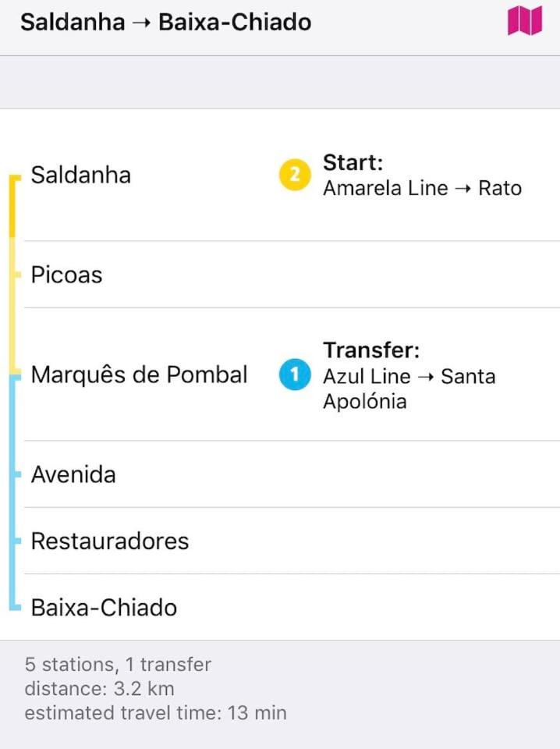Click the estimated travel time: 13 min

pos(156,713)
